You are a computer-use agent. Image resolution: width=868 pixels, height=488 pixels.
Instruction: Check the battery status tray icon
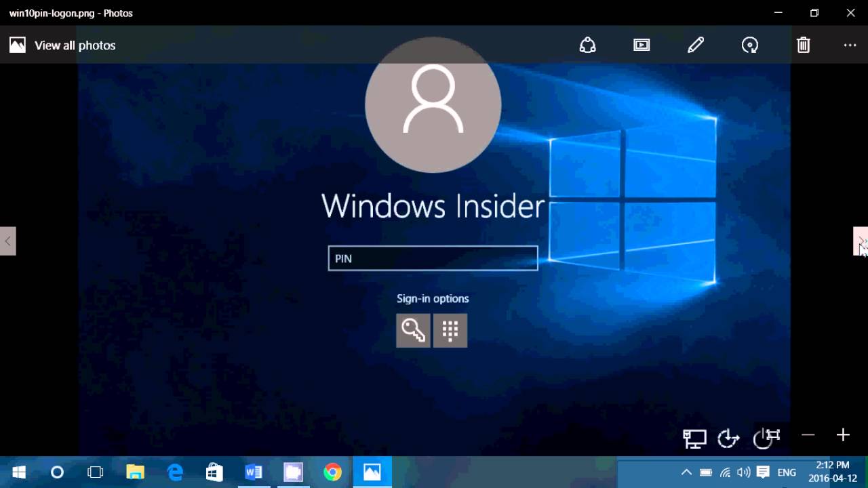[705, 472]
